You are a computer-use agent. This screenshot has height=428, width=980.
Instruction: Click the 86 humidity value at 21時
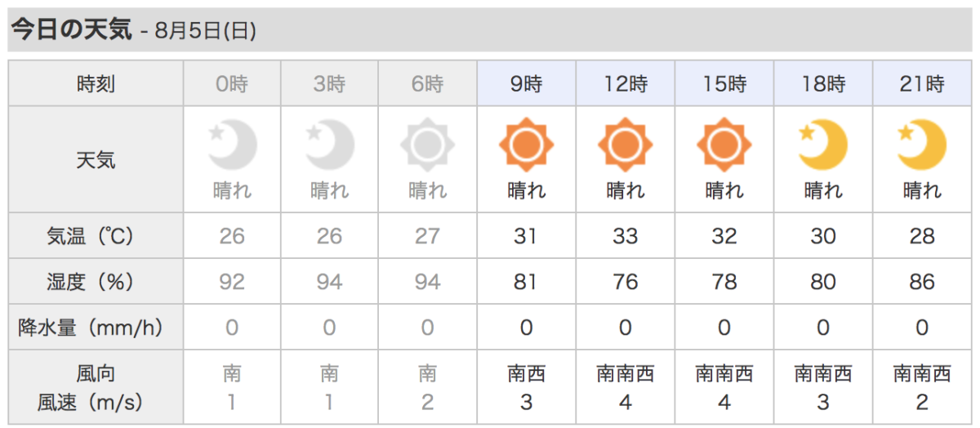[x=922, y=283]
